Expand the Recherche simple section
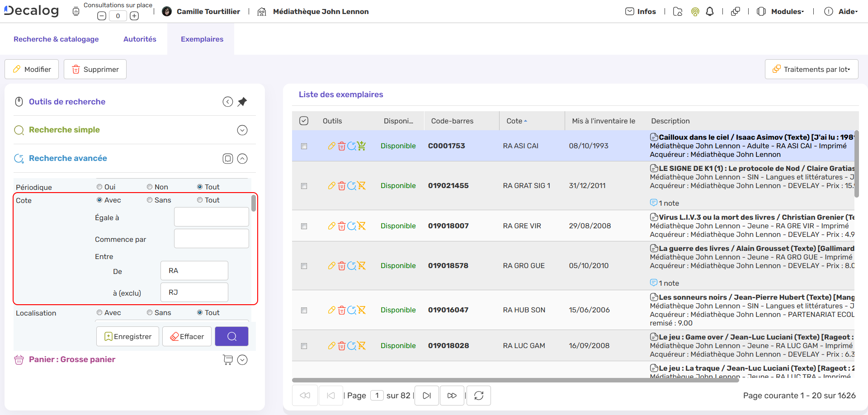868x415 pixels. click(x=242, y=130)
